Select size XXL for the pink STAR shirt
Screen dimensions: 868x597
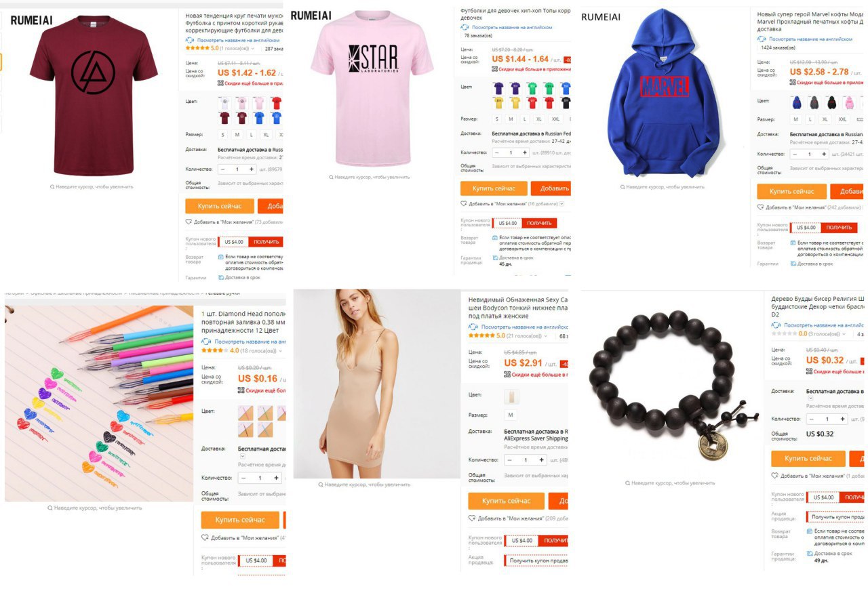555,119
